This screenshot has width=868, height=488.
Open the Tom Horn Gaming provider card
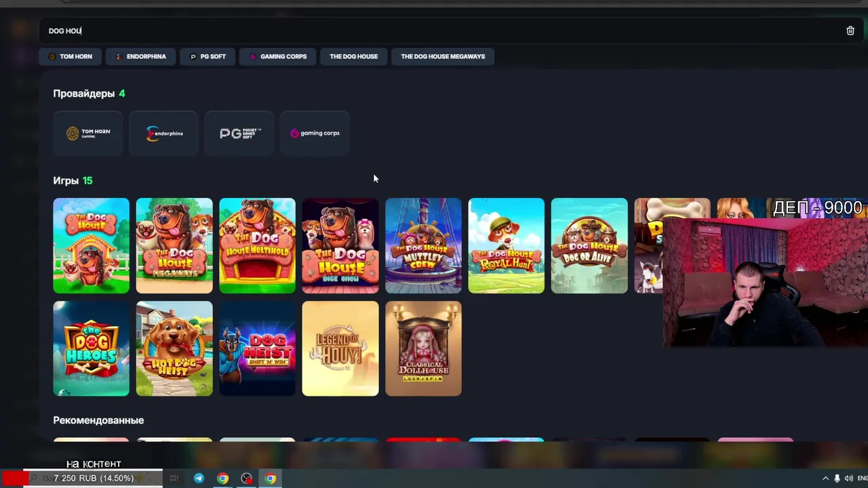click(88, 134)
